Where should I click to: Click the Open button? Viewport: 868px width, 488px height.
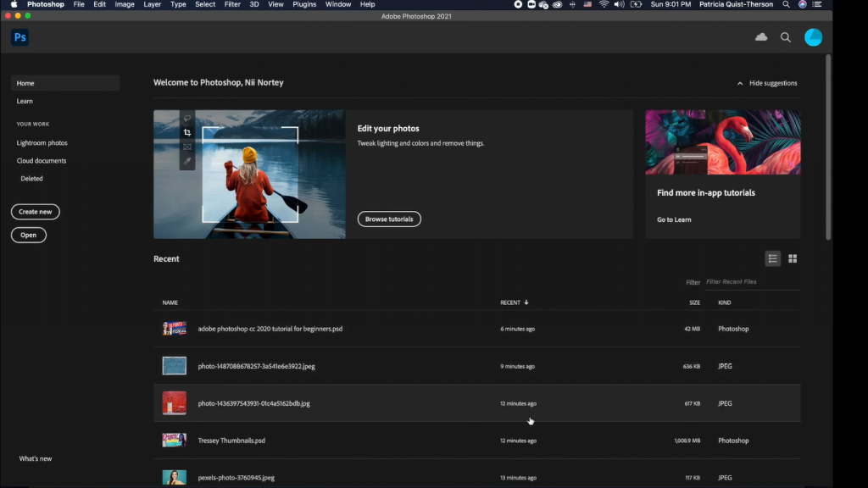29,236
